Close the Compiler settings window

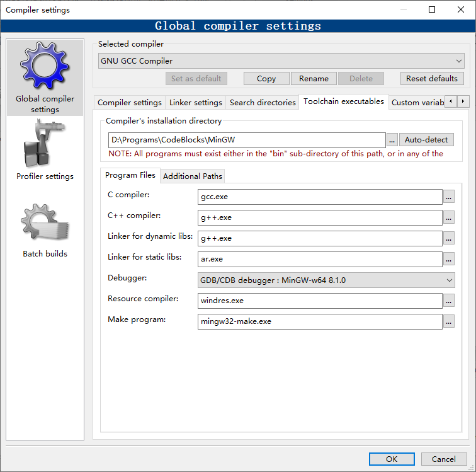click(460, 9)
